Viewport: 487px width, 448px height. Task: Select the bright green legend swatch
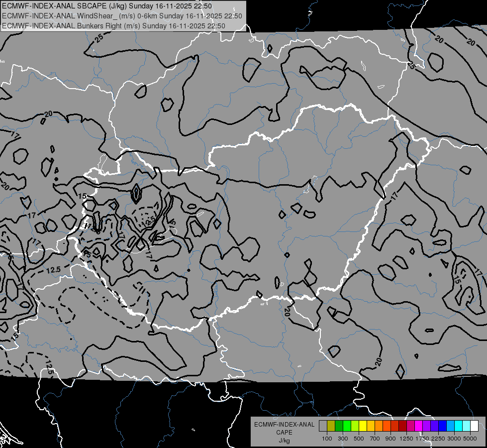[347, 426]
